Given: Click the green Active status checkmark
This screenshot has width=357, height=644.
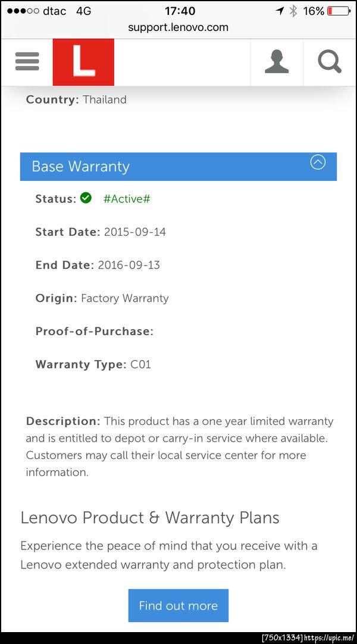Looking at the screenshot, I should [86, 198].
